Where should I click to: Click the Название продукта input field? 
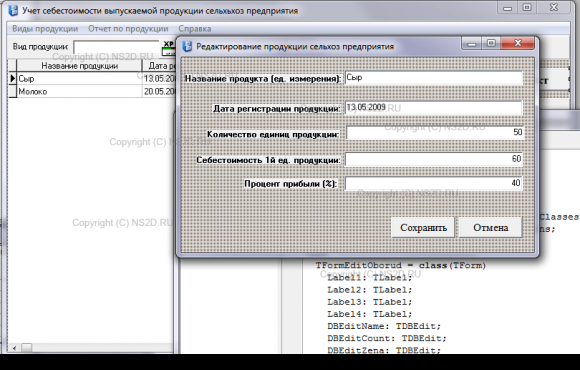[434, 78]
